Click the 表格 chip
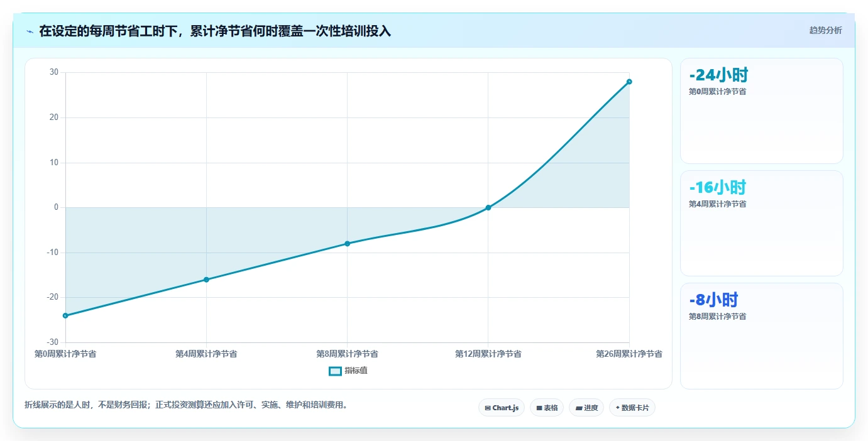868x441 pixels. click(547, 408)
